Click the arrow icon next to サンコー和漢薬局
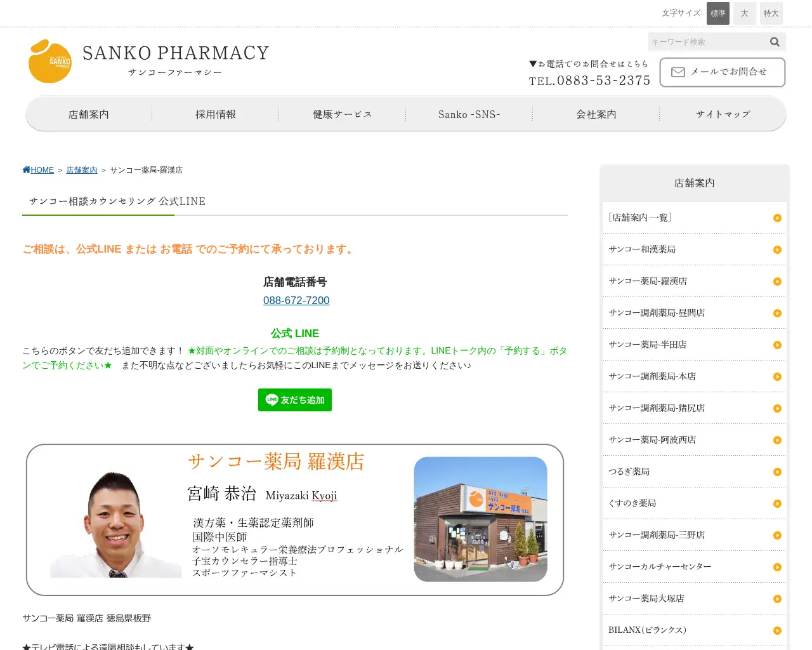 tap(777, 250)
